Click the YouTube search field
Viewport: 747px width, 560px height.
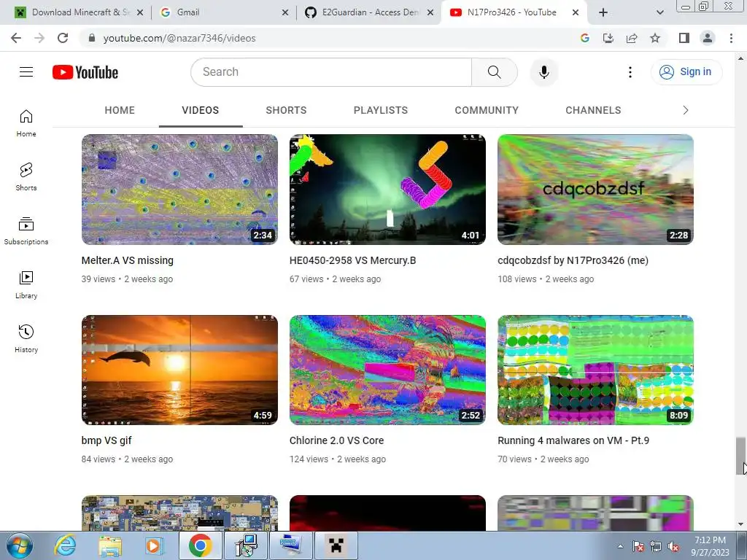click(331, 72)
